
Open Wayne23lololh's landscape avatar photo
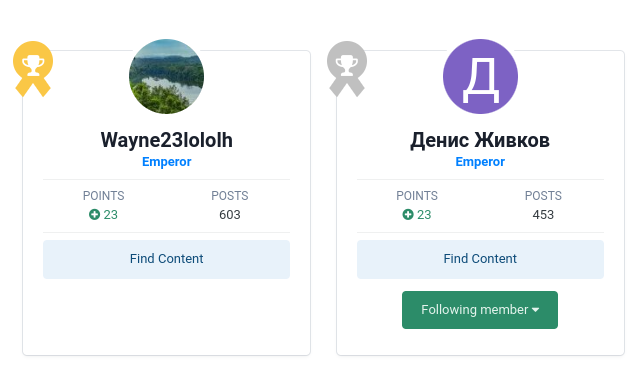(x=166, y=76)
